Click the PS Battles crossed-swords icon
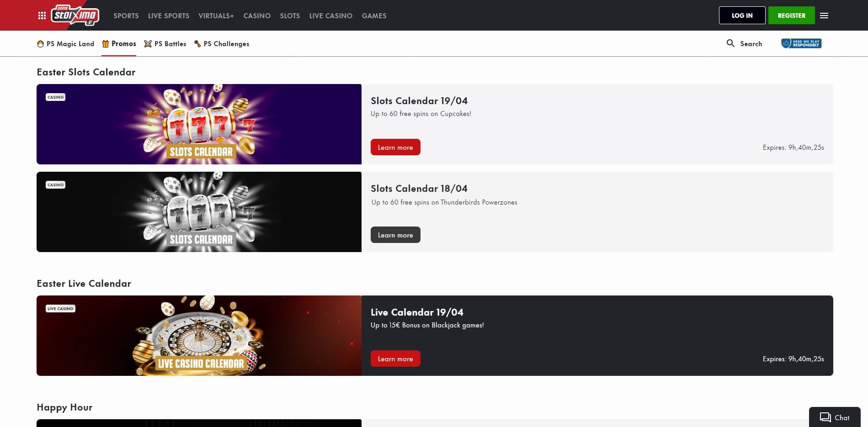This screenshot has height=427, width=868. (148, 44)
